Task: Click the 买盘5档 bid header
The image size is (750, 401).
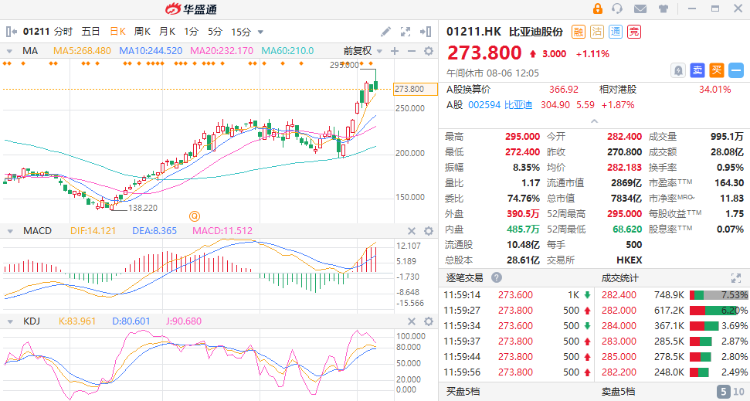Action: tap(463, 391)
